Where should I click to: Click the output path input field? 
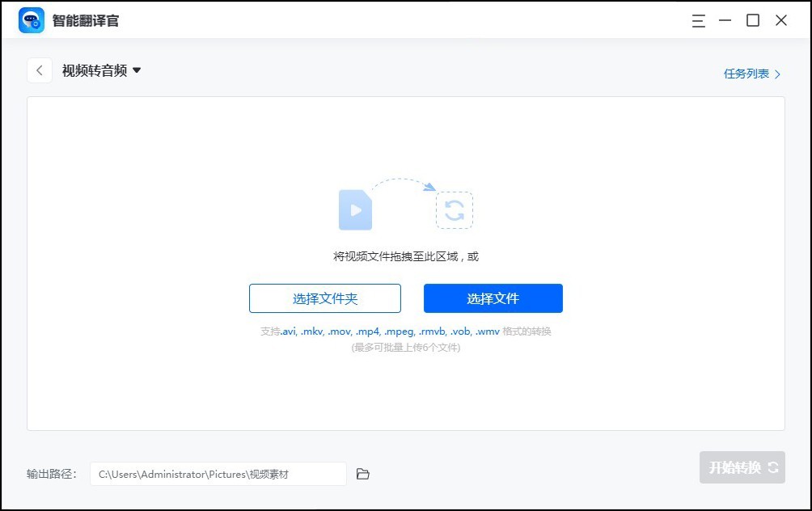[x=218, y=474]
